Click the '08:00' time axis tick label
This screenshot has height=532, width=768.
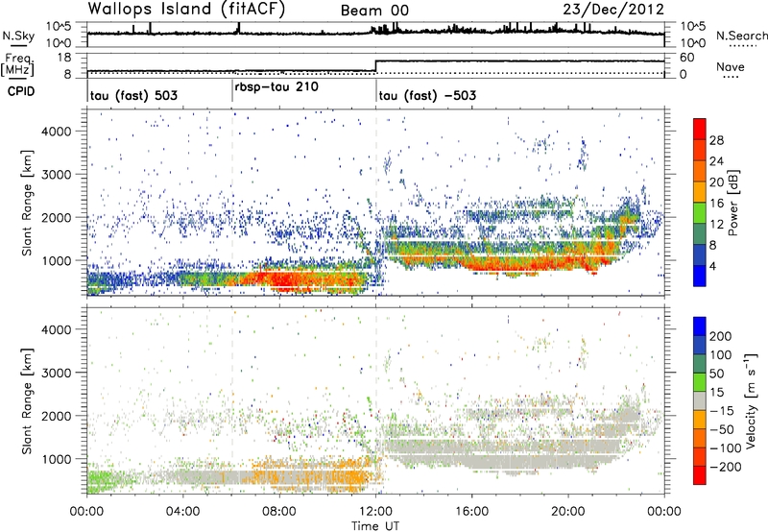click(x=279, y=512)
